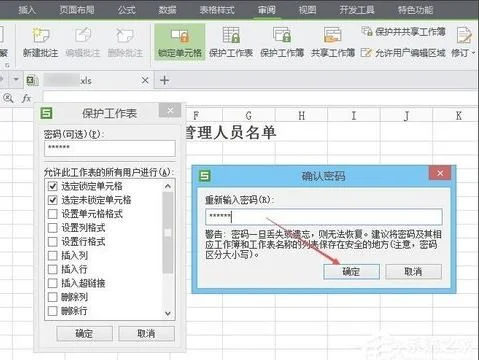Select column G header
479x360 pixels.
(x=249, y=116)
